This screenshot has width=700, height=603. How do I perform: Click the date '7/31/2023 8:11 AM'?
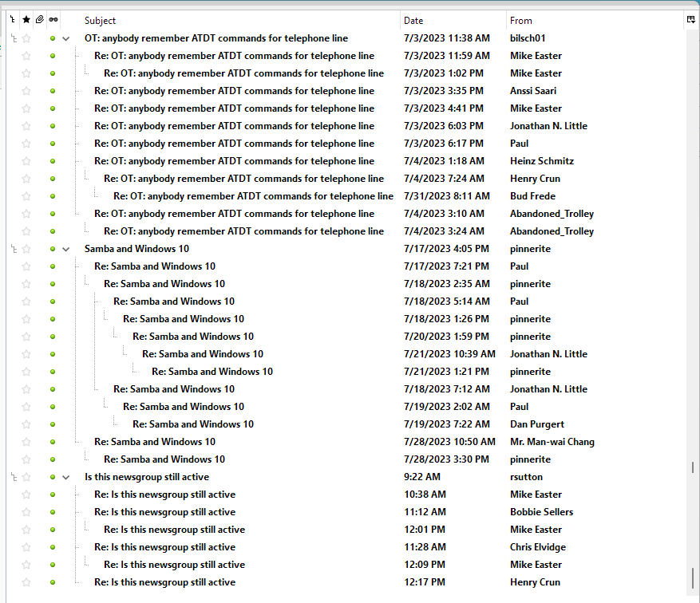coord(447,196)
